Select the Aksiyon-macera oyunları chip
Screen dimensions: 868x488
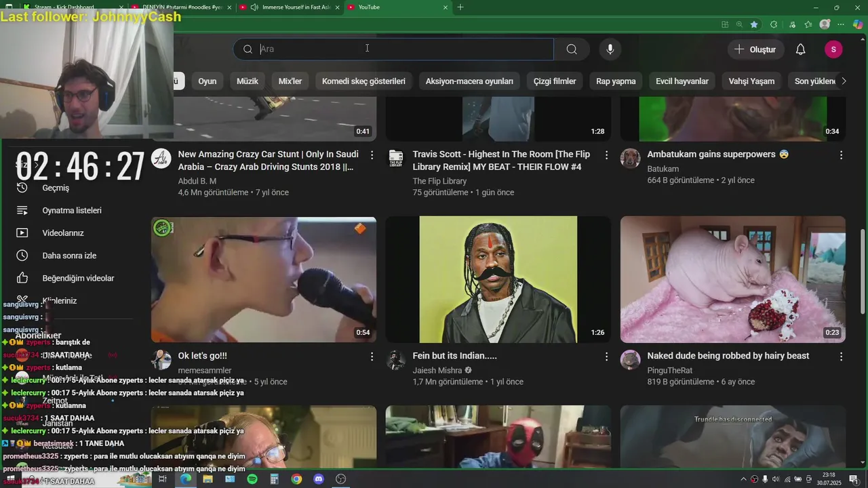[x=469, y=81]
